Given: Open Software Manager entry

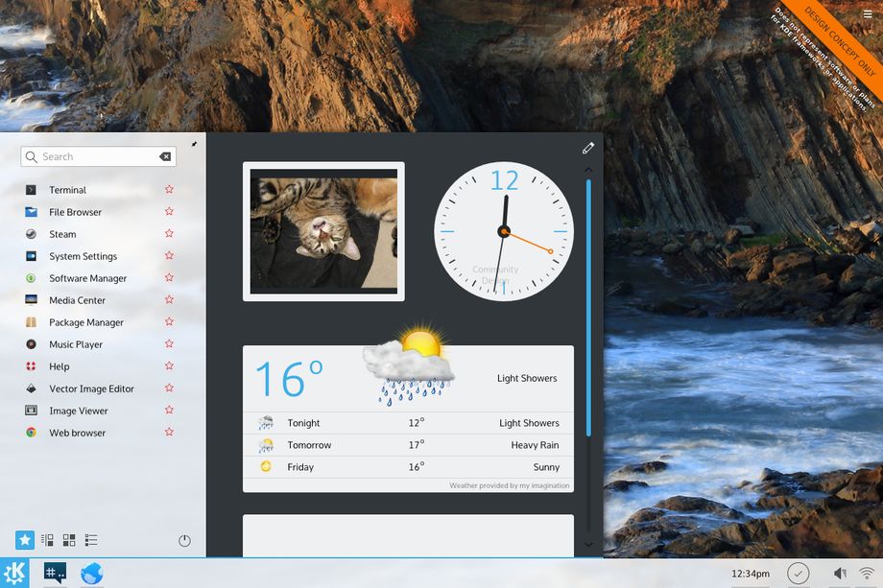Looking at the screenshot, I should click(x=88, y=278).
